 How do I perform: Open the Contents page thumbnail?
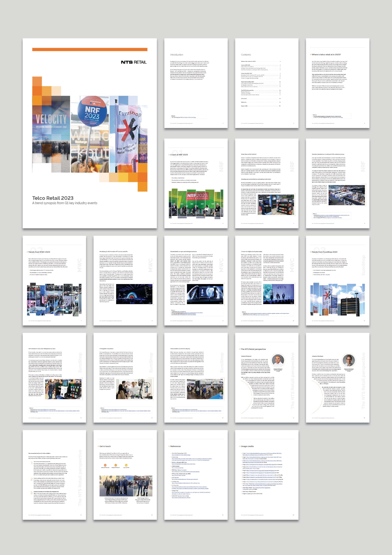pos(267,83)
